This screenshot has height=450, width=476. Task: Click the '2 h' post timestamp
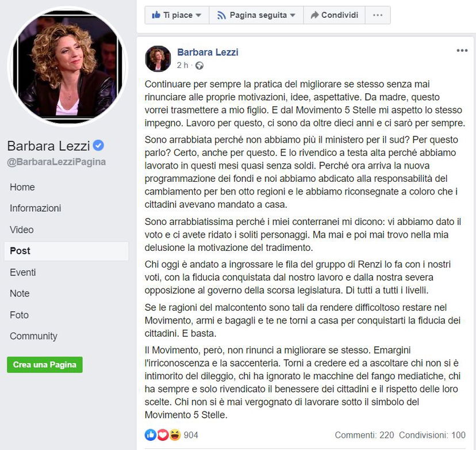point(183,66)
